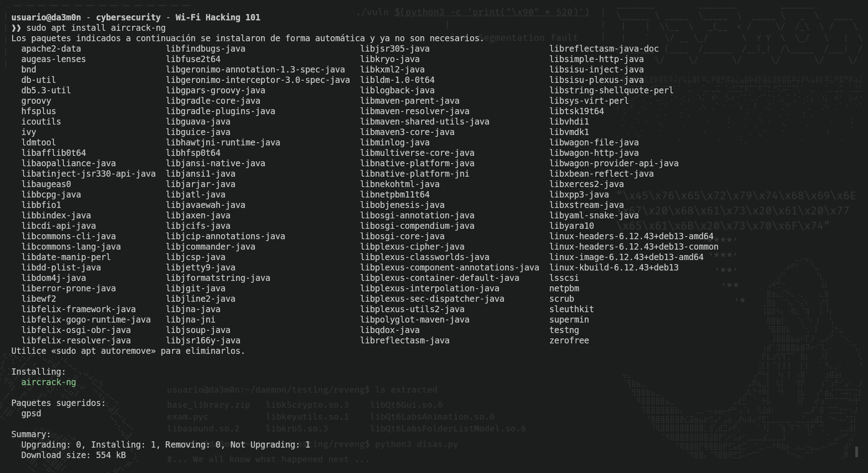This screenshot has height=473, width=868.
Task: Click the sleuthkit package name
Action: 571,309
